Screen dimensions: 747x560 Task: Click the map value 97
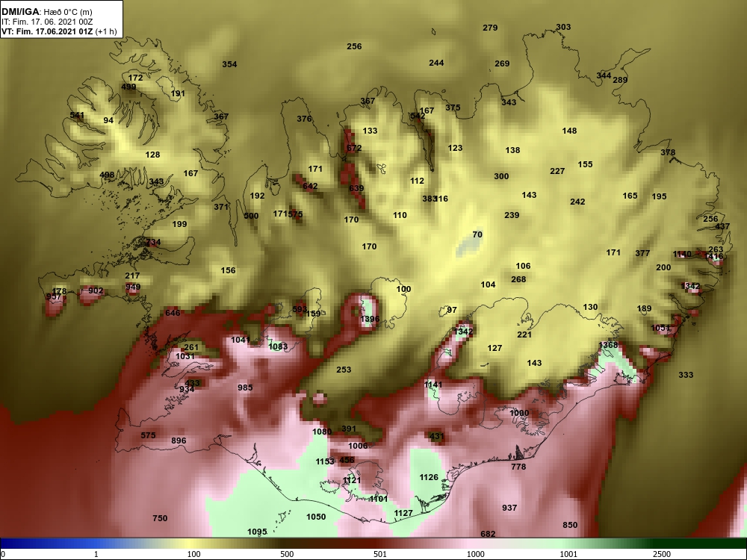coord(452,310)
